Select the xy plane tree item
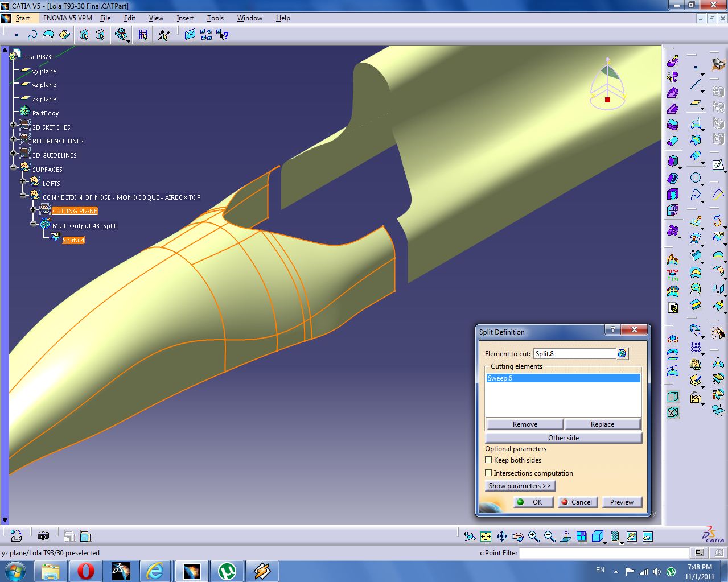This screenshot has width=728, height=582. (44, 71)
